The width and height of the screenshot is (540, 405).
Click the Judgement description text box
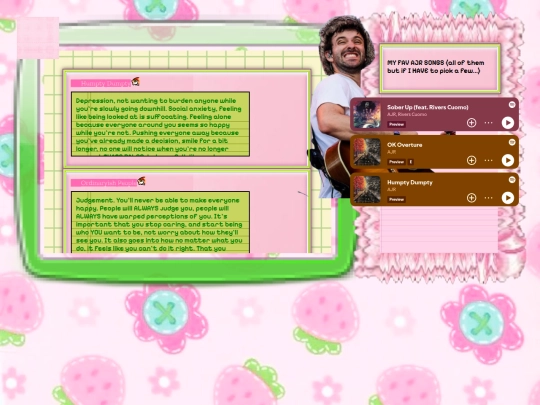[x=160, y=222]
